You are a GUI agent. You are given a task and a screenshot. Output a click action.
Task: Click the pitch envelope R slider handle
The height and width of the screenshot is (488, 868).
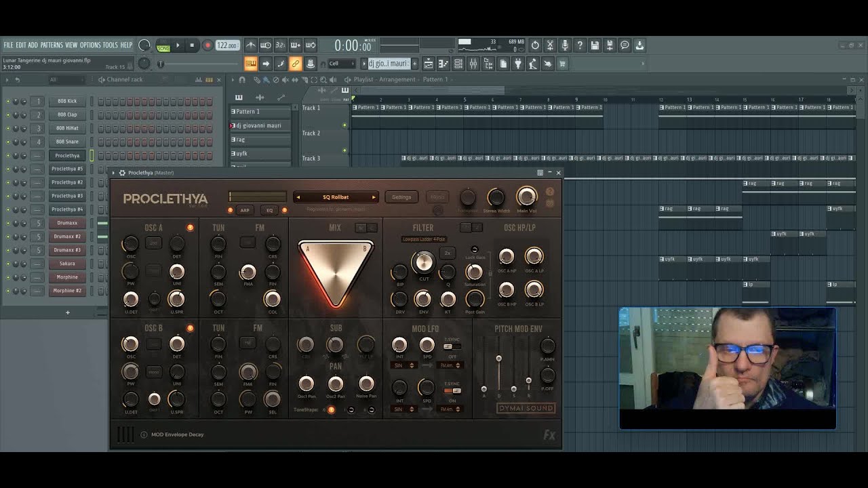click(x=529, y=381)
